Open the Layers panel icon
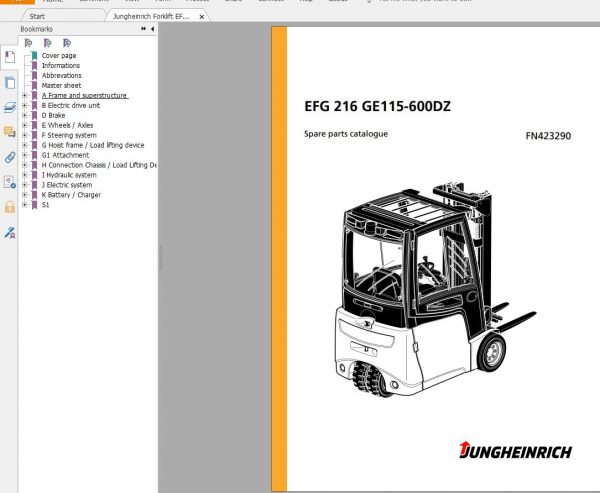Screen dimensions: 600x493 (x=10, y=108)
